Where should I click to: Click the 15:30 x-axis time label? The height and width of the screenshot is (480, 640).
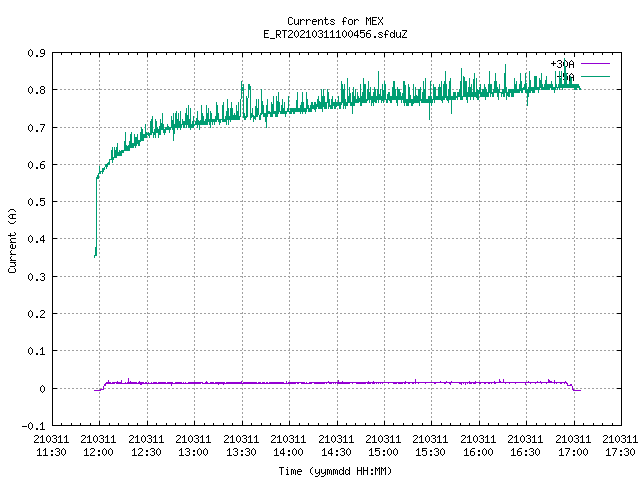coord(430,452)
